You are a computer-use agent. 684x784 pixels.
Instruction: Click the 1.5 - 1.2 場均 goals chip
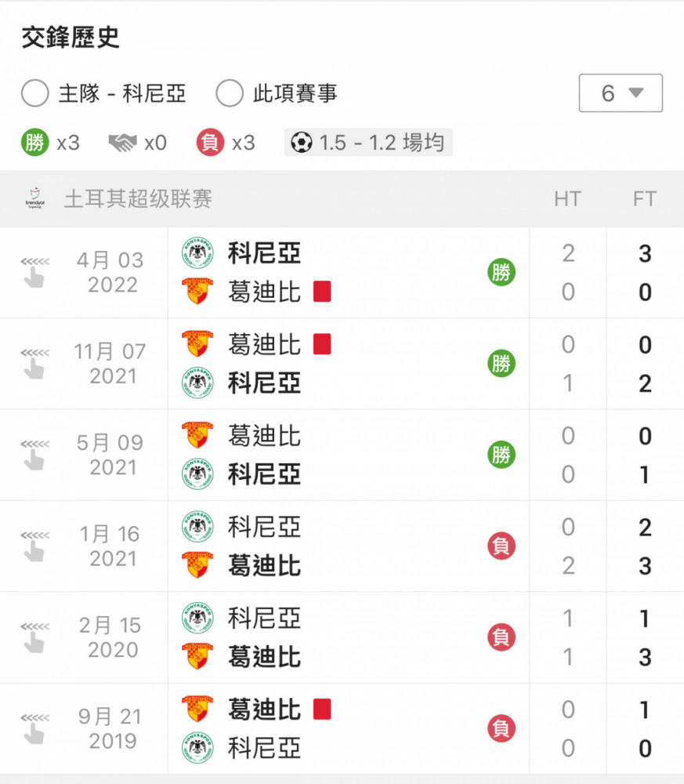[368, 143]
